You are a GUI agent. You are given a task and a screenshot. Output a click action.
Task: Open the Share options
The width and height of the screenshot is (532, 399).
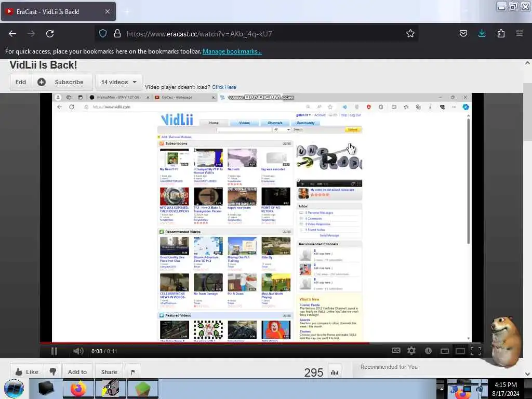point(109,372)
